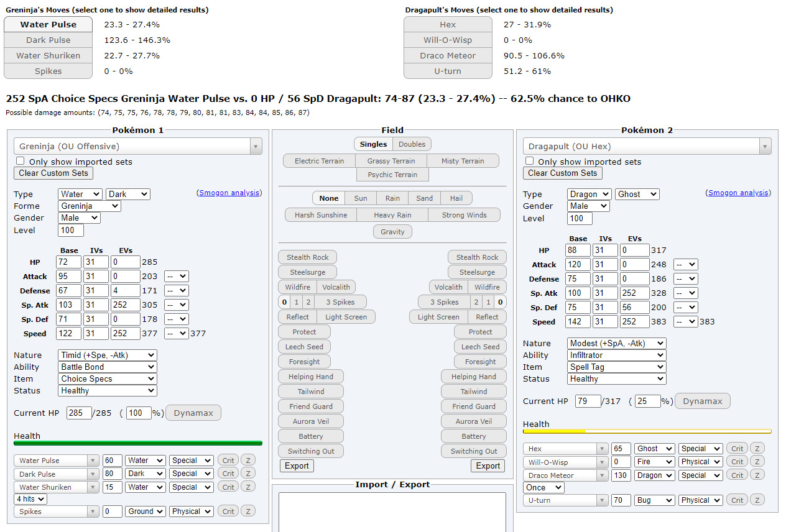Change Dragapult's Infiltrator ability dropdown
This screenshot has height=532, width=786.
(617, 355)
